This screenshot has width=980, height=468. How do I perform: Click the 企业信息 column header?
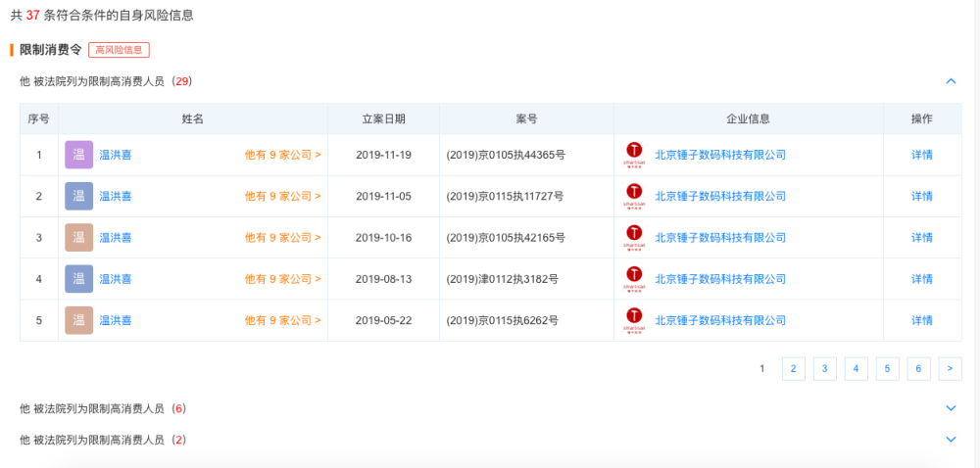pos(748,118)
